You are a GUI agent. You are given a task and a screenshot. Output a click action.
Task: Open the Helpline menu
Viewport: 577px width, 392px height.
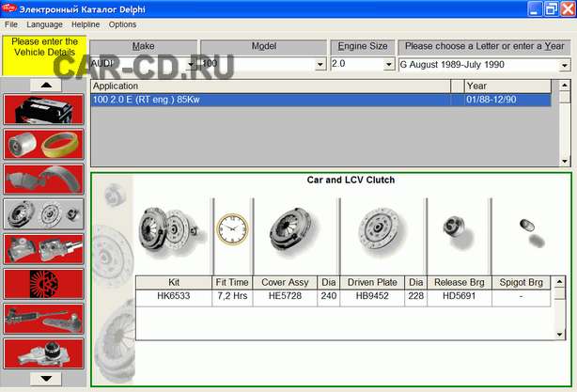[86, 24]
